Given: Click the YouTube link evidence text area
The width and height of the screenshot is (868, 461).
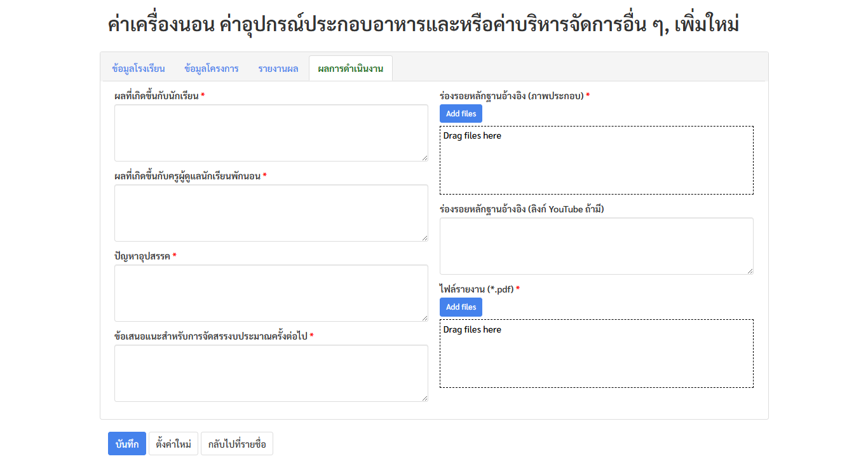Looking at the screenshot, I should (x=596, y=246).
